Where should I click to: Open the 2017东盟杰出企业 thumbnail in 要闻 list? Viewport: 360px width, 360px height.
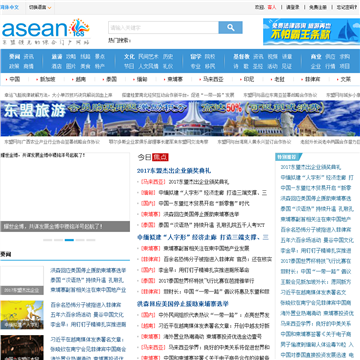22,280
